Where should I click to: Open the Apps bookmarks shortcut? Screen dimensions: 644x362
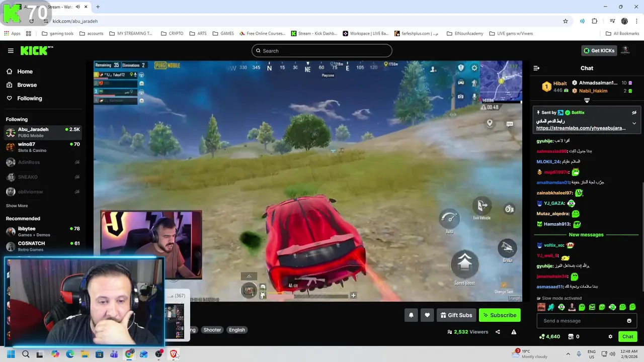13,34
